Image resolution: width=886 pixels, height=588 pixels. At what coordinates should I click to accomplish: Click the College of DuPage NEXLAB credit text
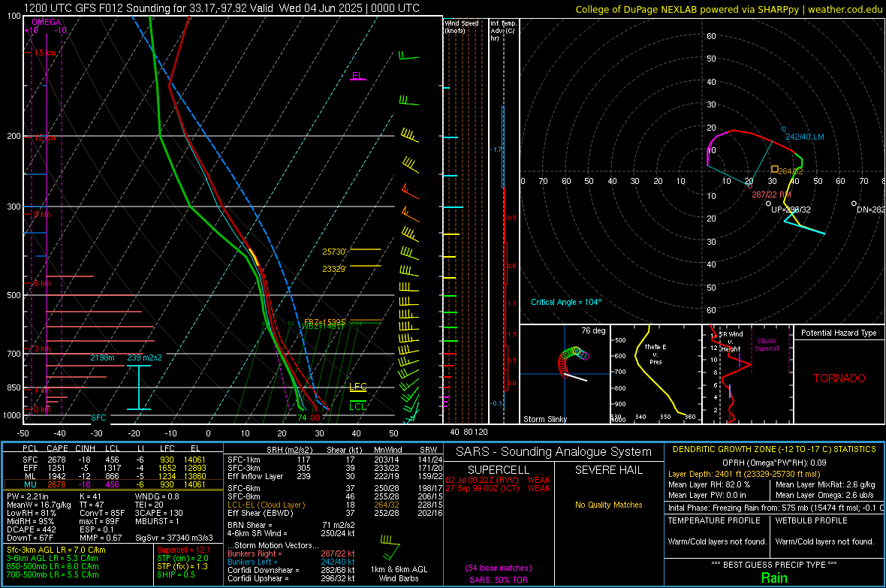(x=728, y=9)
